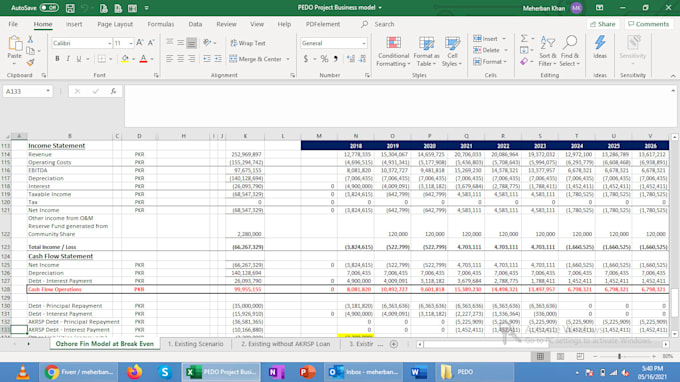Save the workbook using the disk icon
Image resolution: width=680 pixels, height=382 pixels.
click(x=70, y=8)
